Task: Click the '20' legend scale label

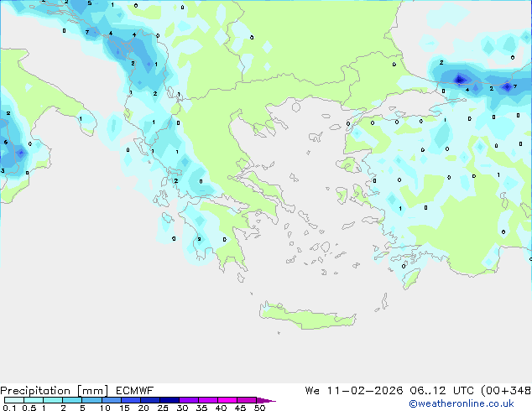Action: 143,408
